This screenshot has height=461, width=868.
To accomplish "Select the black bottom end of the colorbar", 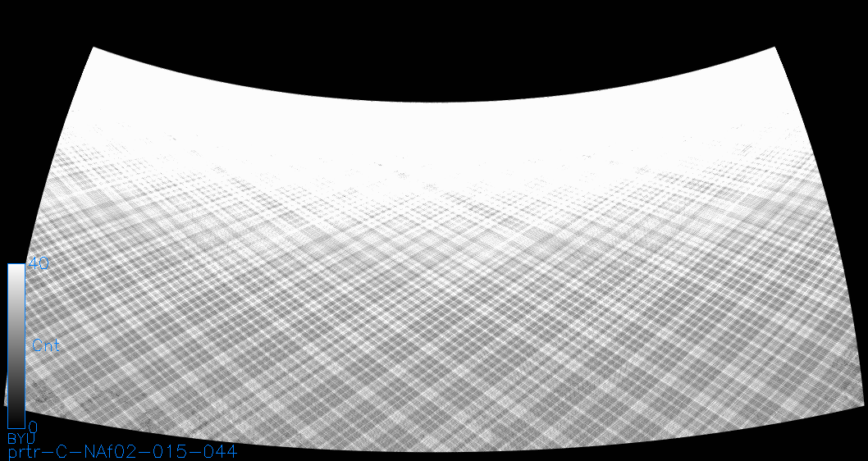I will point(16,420).
